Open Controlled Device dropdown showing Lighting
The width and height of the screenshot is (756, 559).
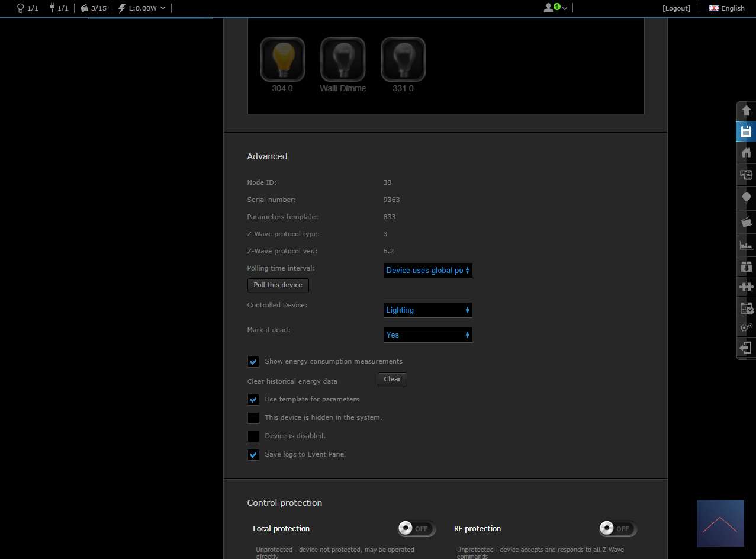tap(427, 310)
